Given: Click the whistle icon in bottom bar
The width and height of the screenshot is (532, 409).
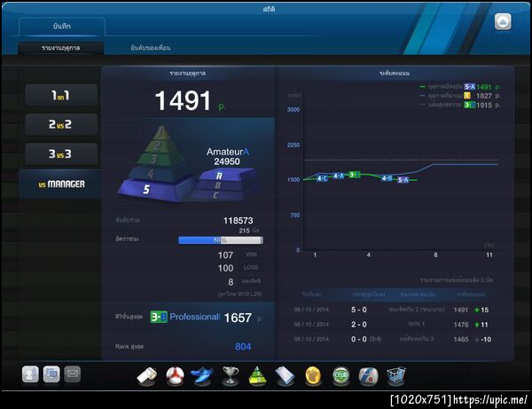Looking at the screenshot, I should [146, 376].
